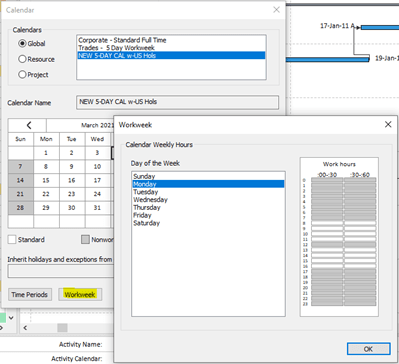399x364 pixels.
Task: Click the Wed column header
Action: 97,139
